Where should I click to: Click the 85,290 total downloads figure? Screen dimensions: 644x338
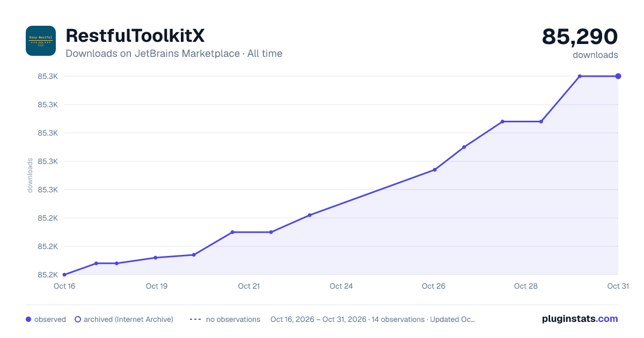click(580, 36)
